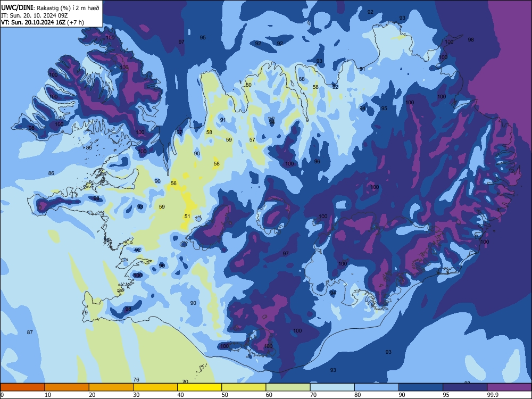Click the '79' humidity value on the map
This screenshot has height=399, width=532.
tap(85, 312)
